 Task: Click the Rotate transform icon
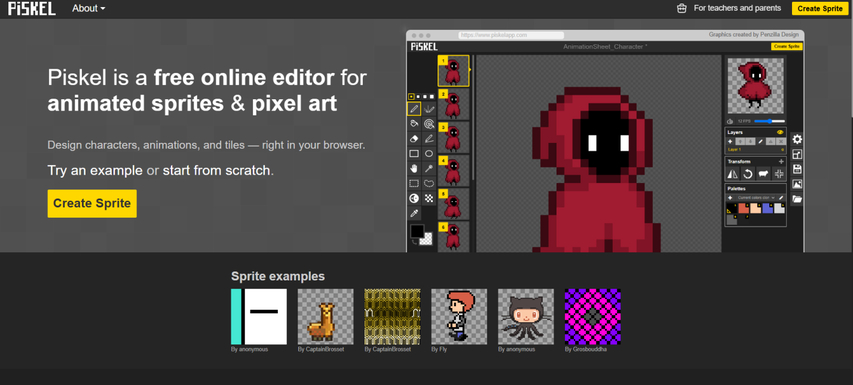coord(748,174)
